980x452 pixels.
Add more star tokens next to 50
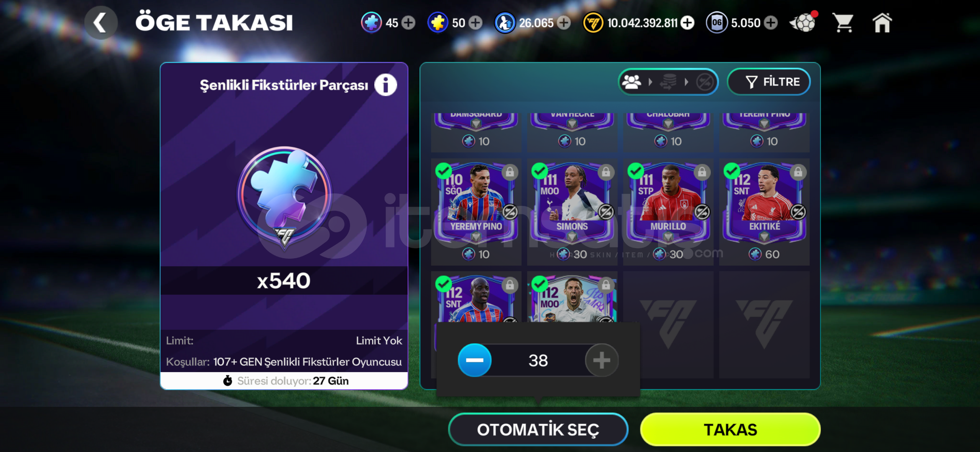(475, 23)
